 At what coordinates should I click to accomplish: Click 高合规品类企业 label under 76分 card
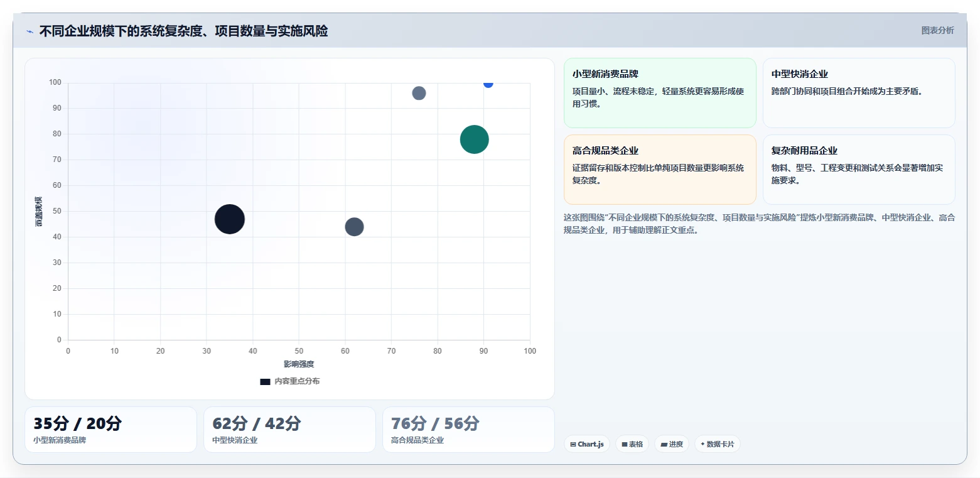click(x=417, y=440)
